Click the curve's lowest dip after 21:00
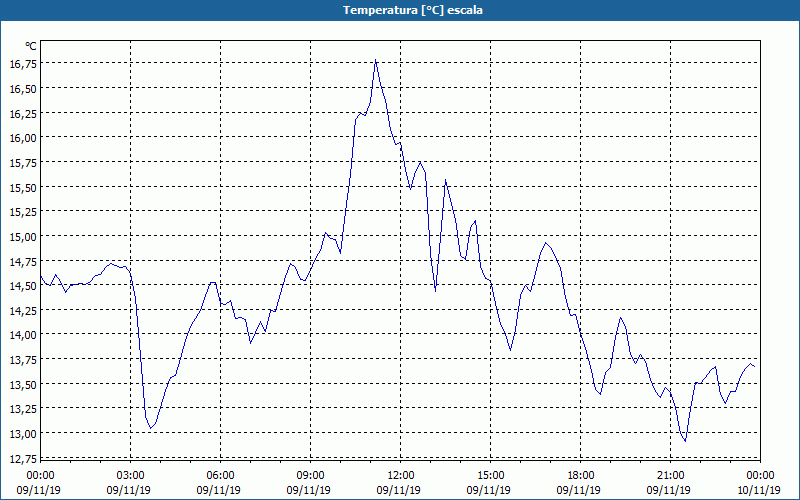800x500 pixels. (x=685, y=441)
